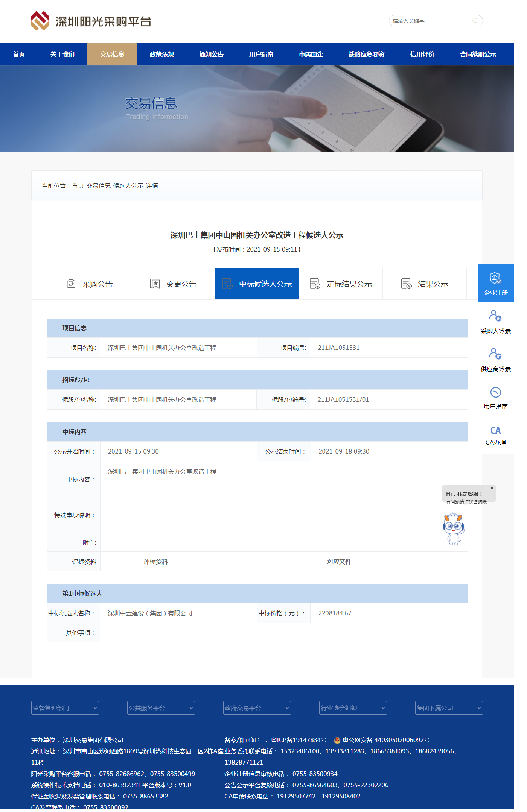Click project number 211JA1051531
Viewport: 527px width, 812px height.
pos(339,348)
